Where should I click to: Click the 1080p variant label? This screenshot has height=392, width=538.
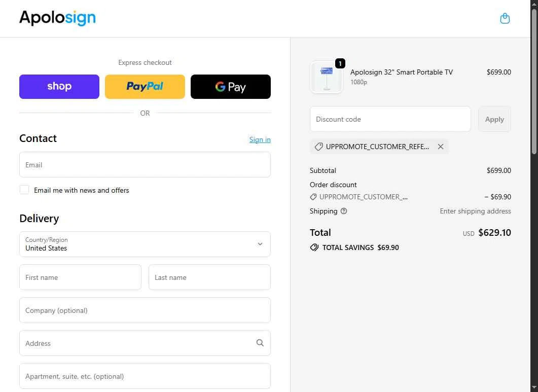tap(358, 82)
